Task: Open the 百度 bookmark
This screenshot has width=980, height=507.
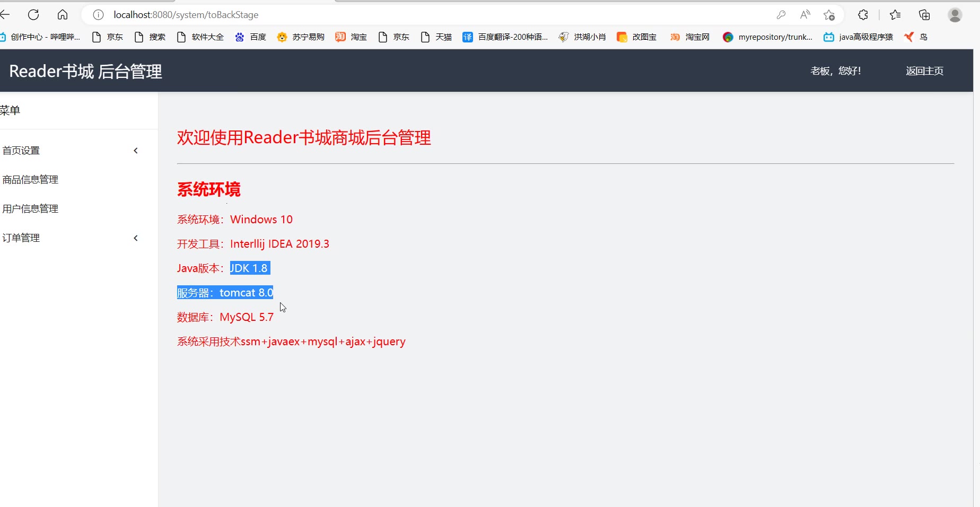Action: point(251,37)
